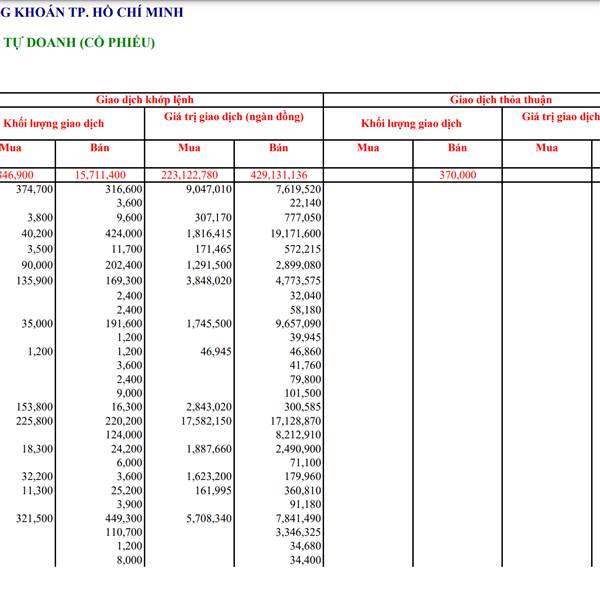Click cell value 22,140
This screenshot has width=600, height=600.
pyautogui.click(x=305, y=203)
